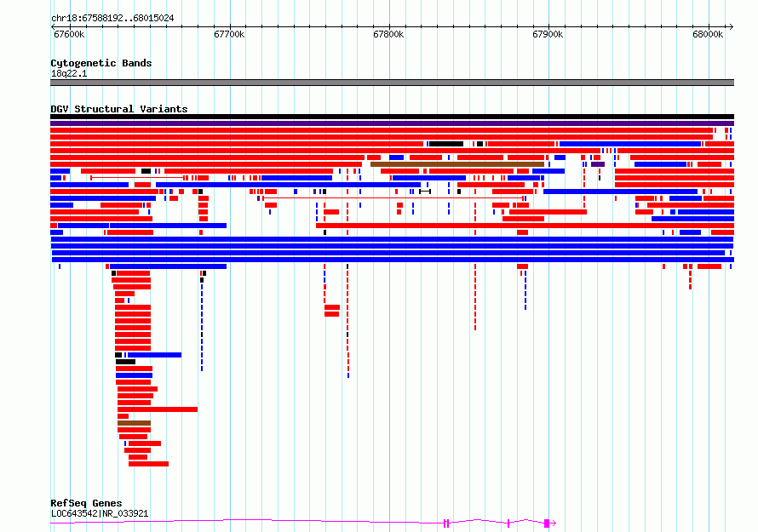The image size is (758, 532).
Task: Click the gray 18q22.1 cytogenetic band bar
Action: tap(392, 83)
